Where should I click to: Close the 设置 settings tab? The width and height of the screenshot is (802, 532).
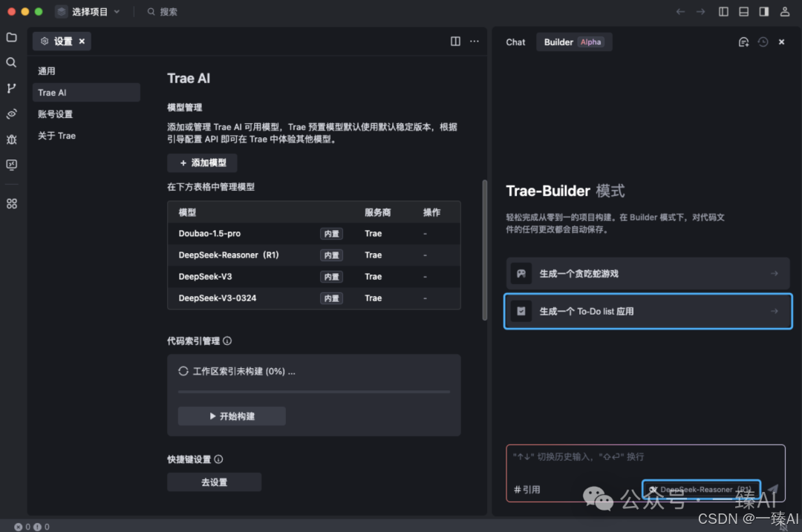click(x=82, y=42)
